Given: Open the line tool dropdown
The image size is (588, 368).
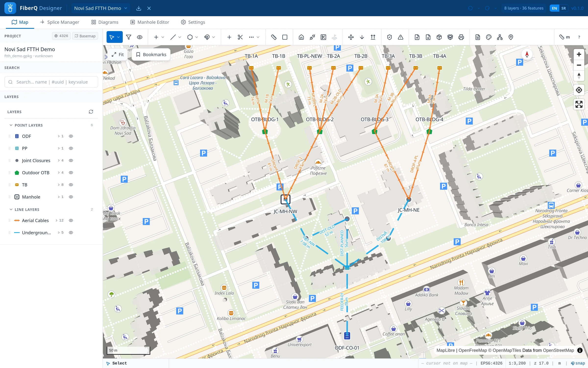Looking at the screenshot, I should click(x=180, y=37).
